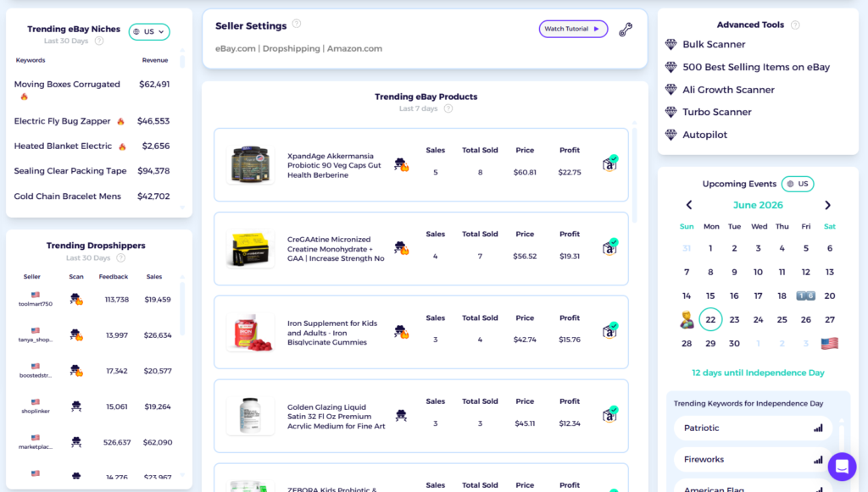Image resolution: width=868 pixels, height=492 pixels.
Task: Click 526,637 feedback value
Action: click(x=117, y=442)
